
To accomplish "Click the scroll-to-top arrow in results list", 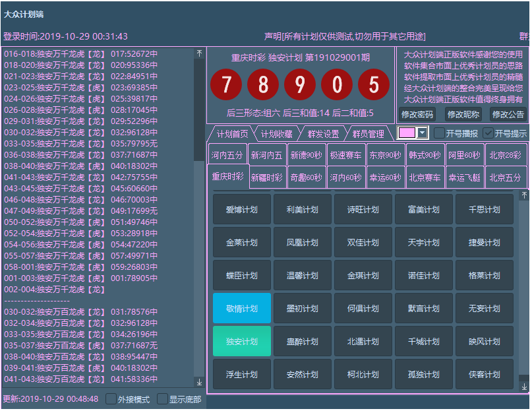I will coord(199,54).
